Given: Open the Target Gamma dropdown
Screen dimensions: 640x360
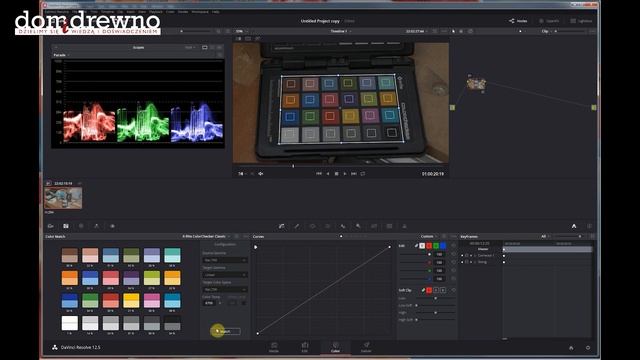Looking at the screenshot, I should coord(225,275).
